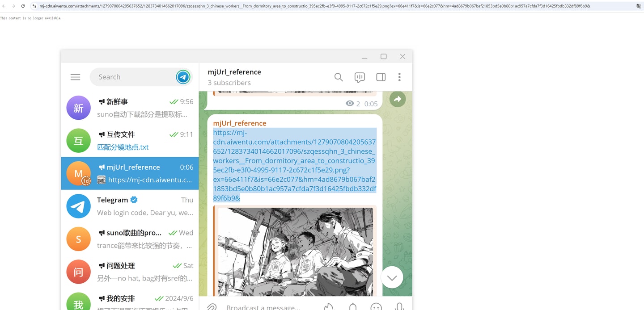Click the blue Telegram paper-plane avatar
The width and height of the screenshot is (644, 310).
(x=78, y=206)
